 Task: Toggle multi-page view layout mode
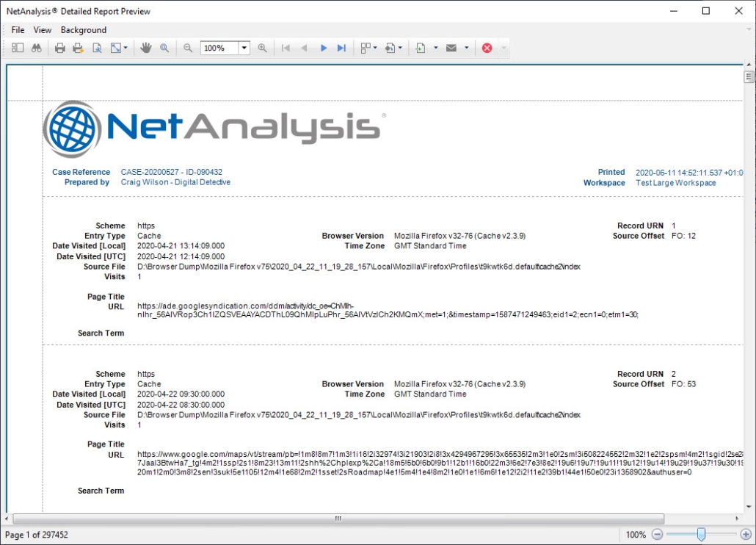pyautogui.click(x=365, y=47)
